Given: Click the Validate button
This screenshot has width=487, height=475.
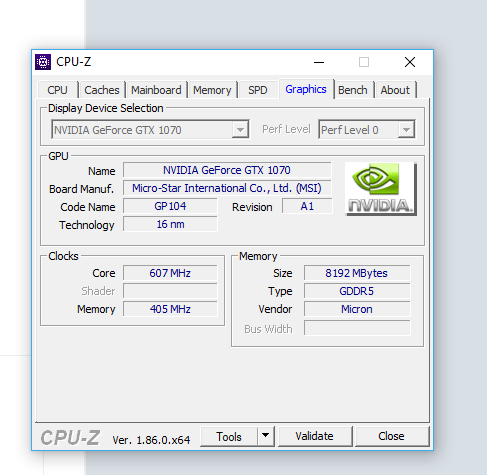Looking at the screenshot, I should 314,436.
